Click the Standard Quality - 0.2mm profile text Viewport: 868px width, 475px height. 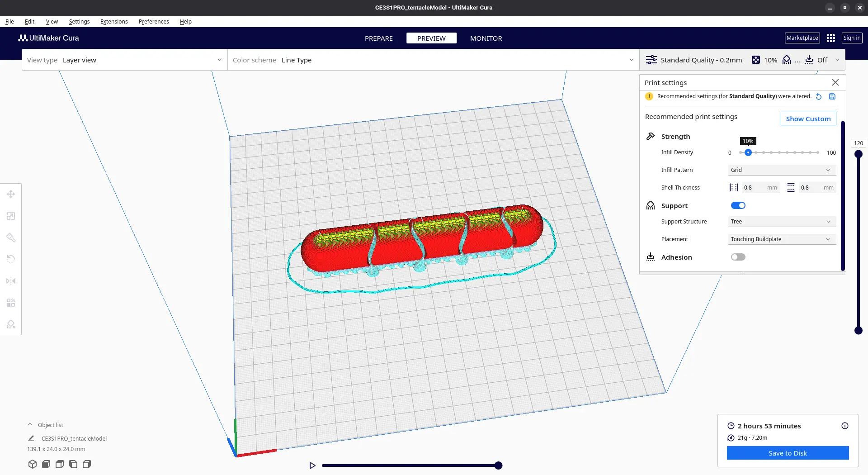tap(701, 60)
